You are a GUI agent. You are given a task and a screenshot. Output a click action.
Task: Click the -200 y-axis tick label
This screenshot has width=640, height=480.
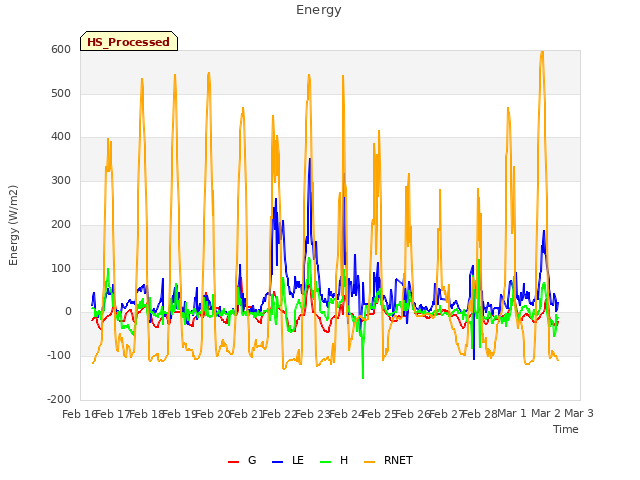point(59,399)
